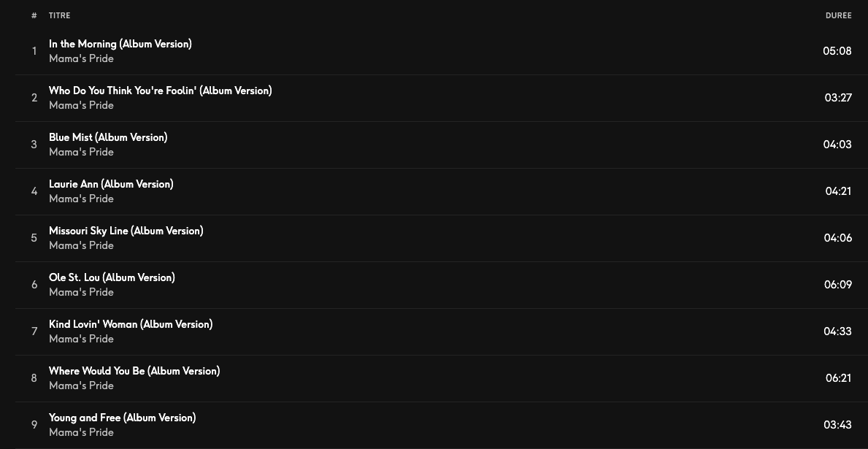The width and height of the screenshot is (868, 449).
Task: Choose the Kind Lovin' Woman track title
Action: pos(131,324)
